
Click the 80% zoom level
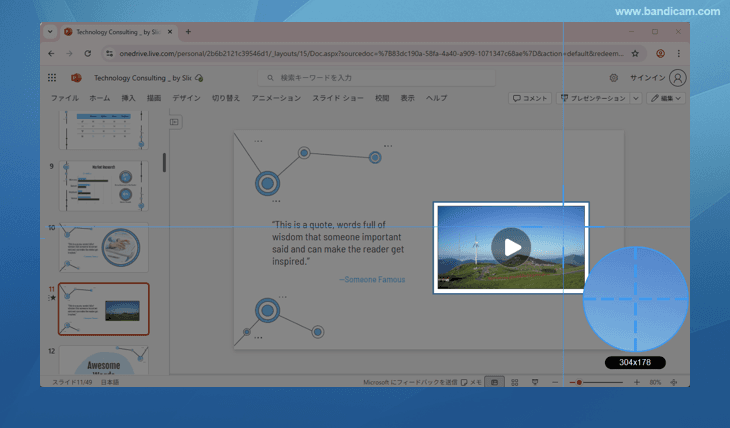tap(656, 382)
